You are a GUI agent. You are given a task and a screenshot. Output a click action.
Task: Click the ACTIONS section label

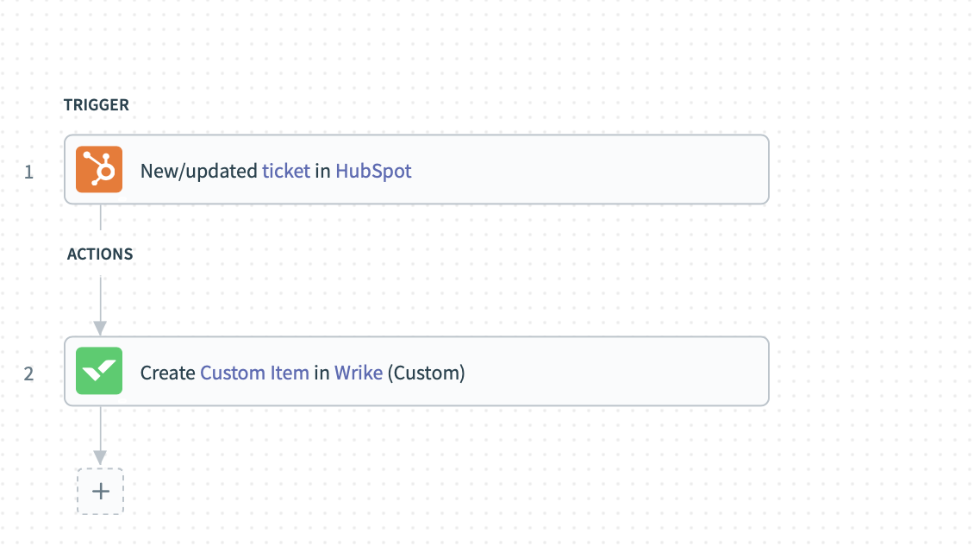100,254
